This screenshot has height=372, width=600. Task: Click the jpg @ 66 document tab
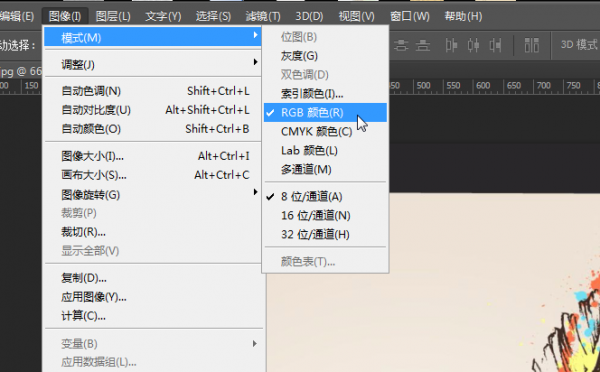[21, 71]
